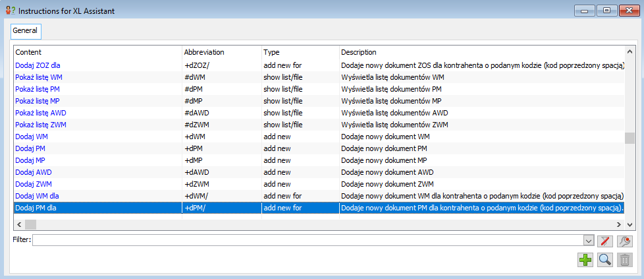Click inside the Filter text field
This screenshot has width=644, height=279.
pos(308,240)
